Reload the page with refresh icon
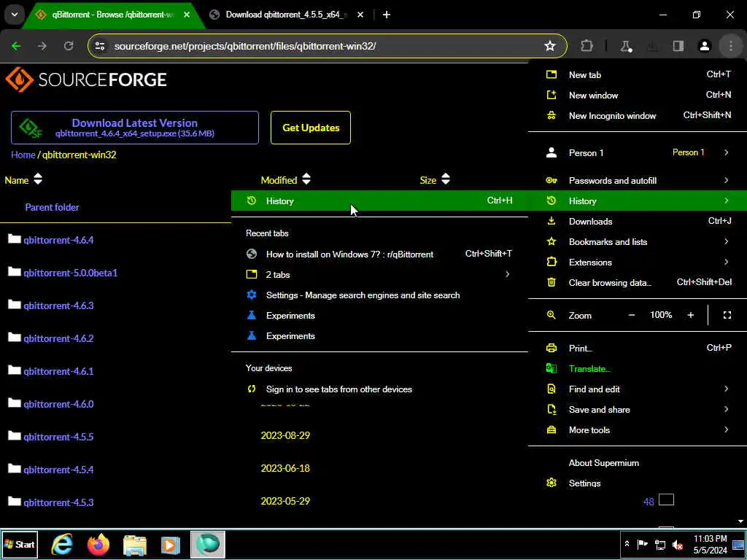This screenshot has width=747, height=560. [69, 46]
